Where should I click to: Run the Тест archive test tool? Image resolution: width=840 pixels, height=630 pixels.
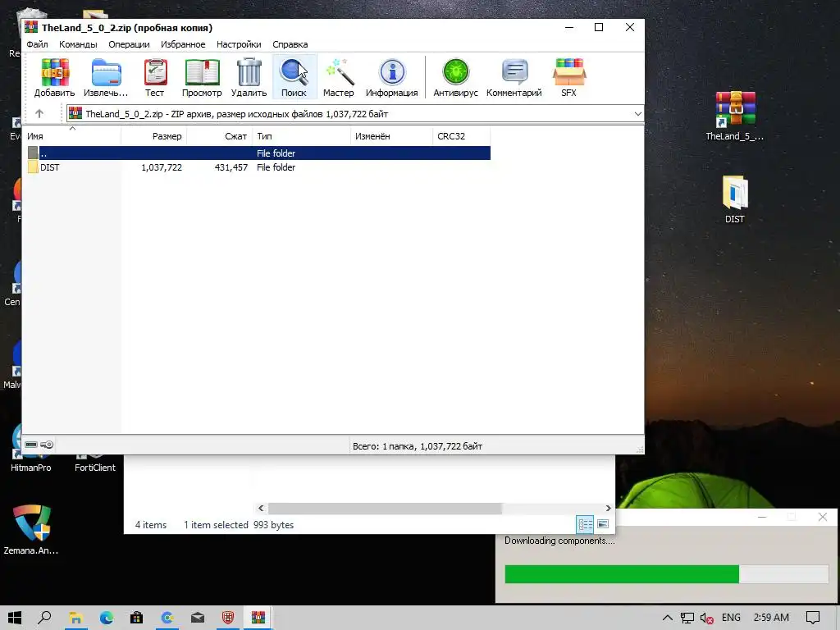coord(155,77)
